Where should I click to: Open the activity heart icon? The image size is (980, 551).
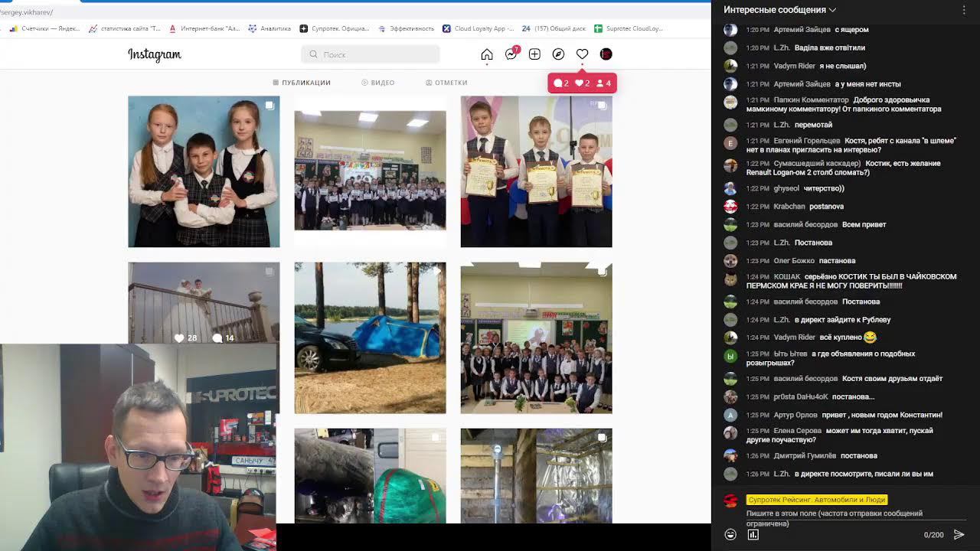pyautogui.click(x=582, y=54)
